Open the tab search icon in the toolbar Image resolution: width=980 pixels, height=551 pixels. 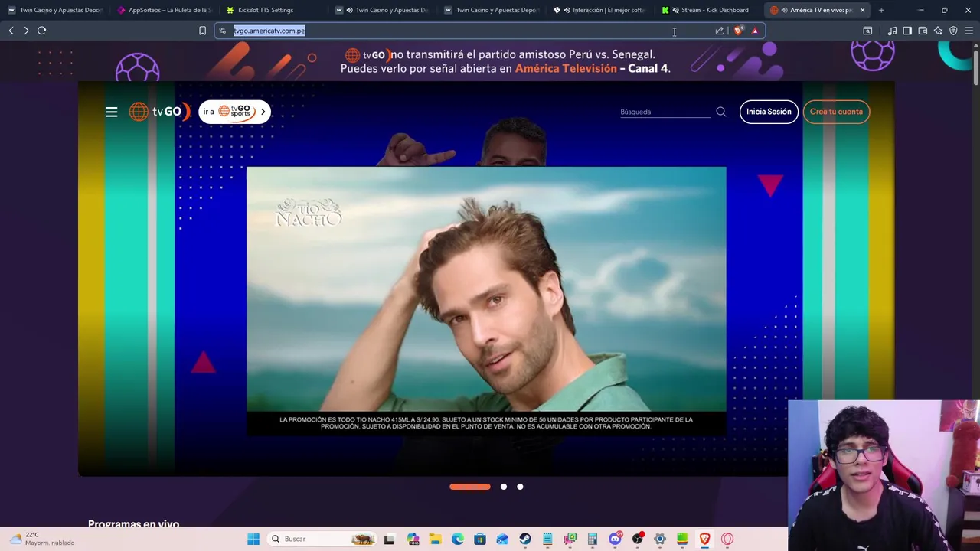[x=867, y=31]
